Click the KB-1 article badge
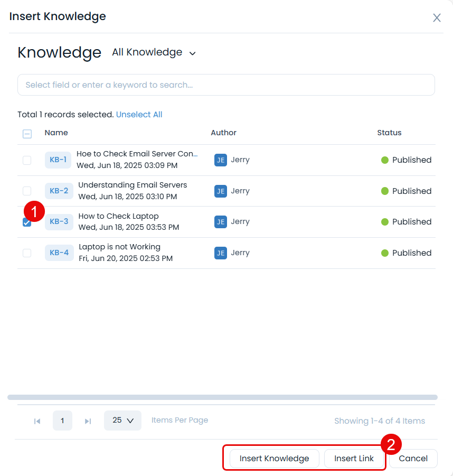 (x=58, y=160)
